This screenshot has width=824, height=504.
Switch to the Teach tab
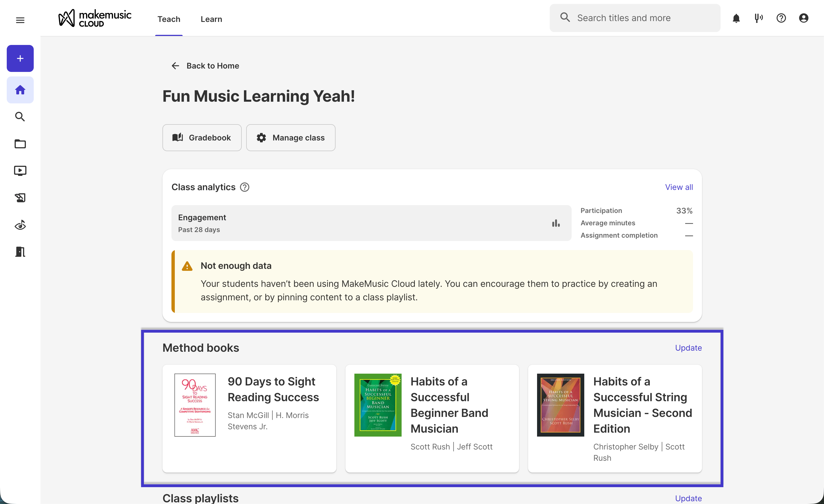169,19
